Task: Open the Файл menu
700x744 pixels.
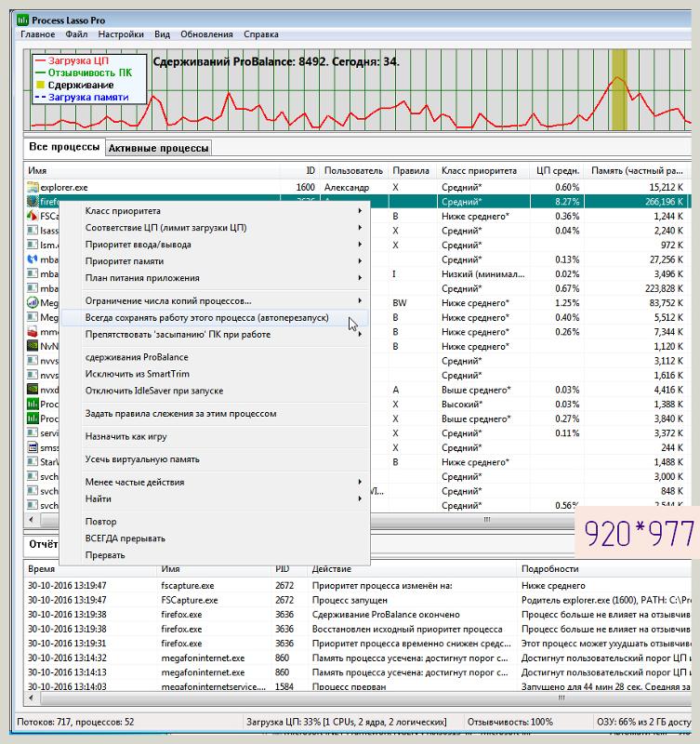Action: click(76, 34)
